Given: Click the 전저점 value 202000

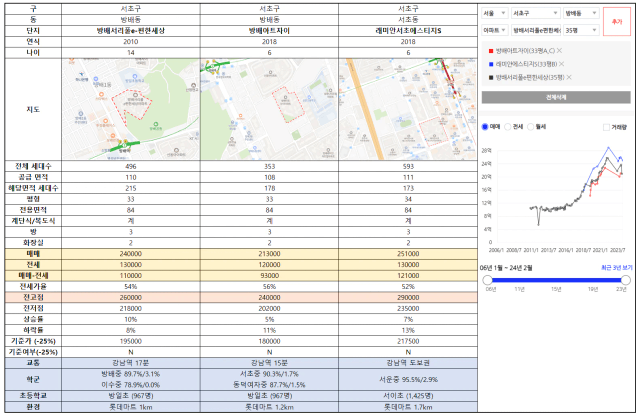Looking at the screenshot, I should click(x=269, y=309).
